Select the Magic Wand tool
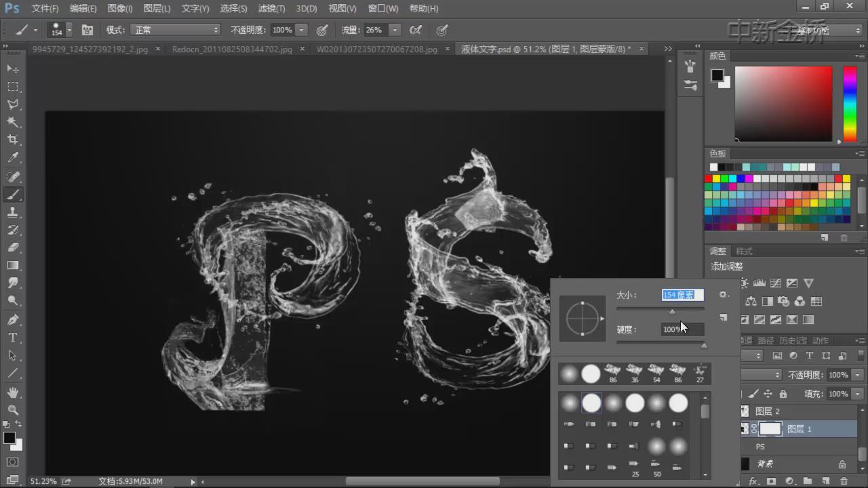The width and height of the screenshot is (868, 488). [x=13, y=122]
